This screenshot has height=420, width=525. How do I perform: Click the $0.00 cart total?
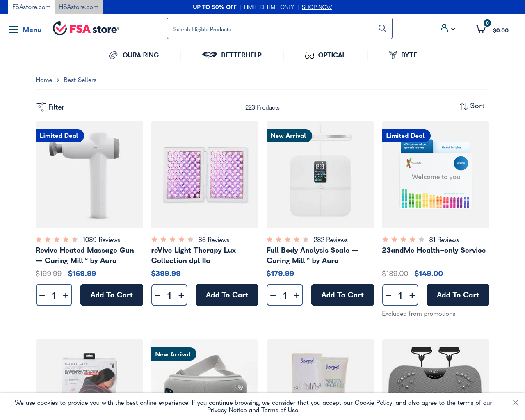click(501, 30)
